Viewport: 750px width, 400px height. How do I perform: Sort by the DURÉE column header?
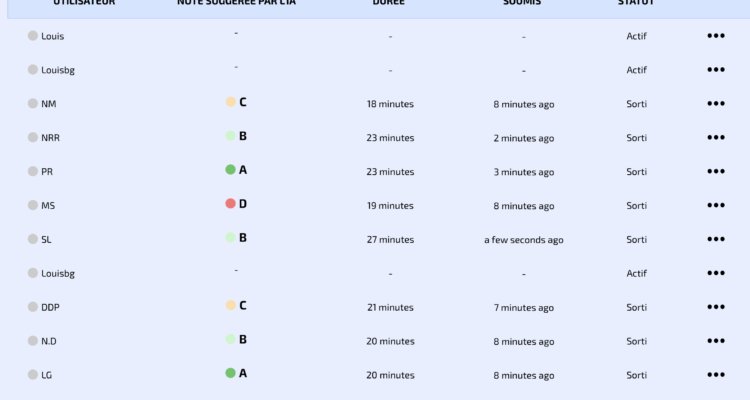(x=389, y=3)
